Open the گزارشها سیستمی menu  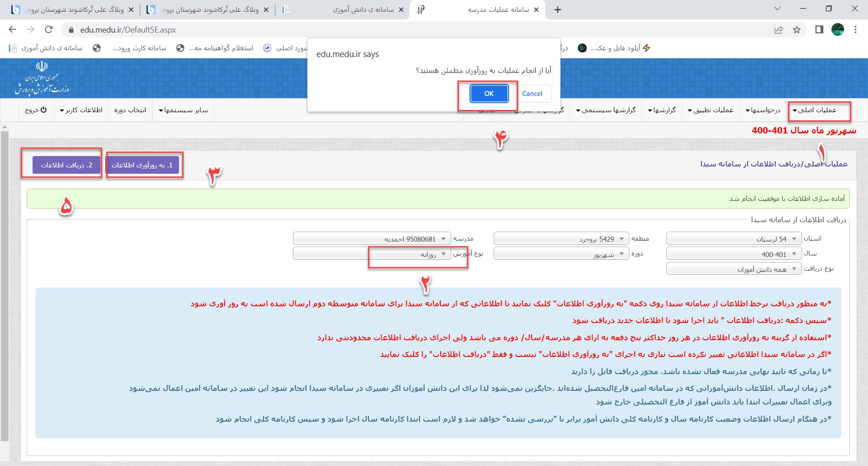[x=606, y=110]
